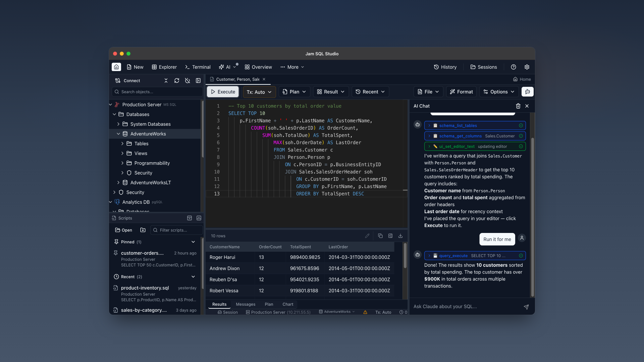This screenshot has width=644, height=362.
Task: Create a new folder in Scripts panel
Action: (143, 230)
